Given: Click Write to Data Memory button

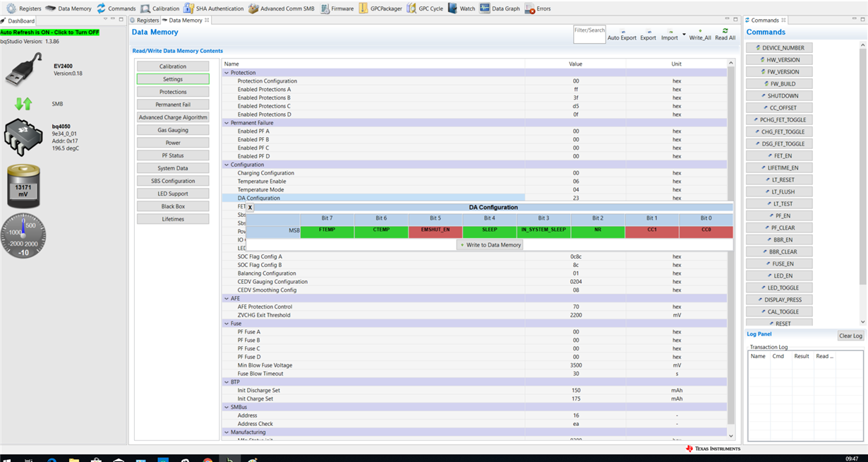Looking at the screenshot, I should pos(490,245).
